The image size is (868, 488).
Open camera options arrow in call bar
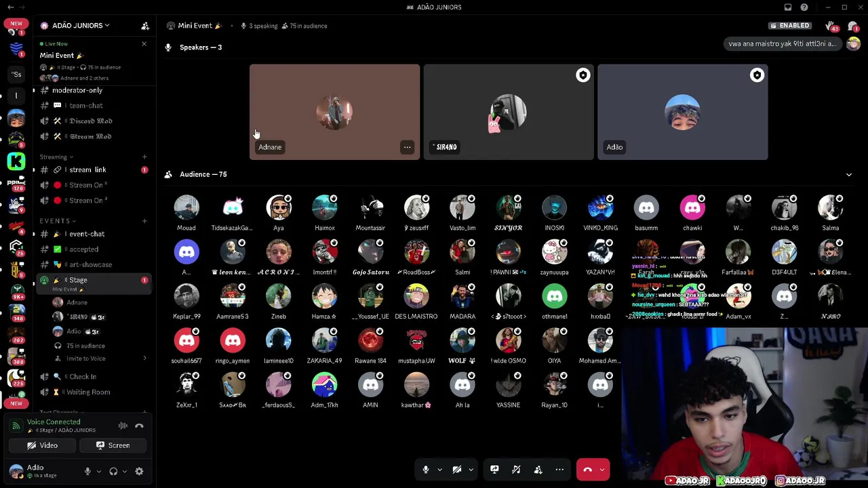point(471,470)
